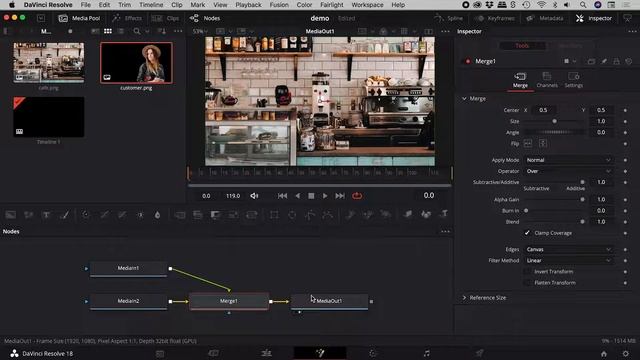Image resolution: width=640 pixels, height=360 pixels.
Task: Open the Edit page icon
Action: pyautogui.click(x=266, y=353)
